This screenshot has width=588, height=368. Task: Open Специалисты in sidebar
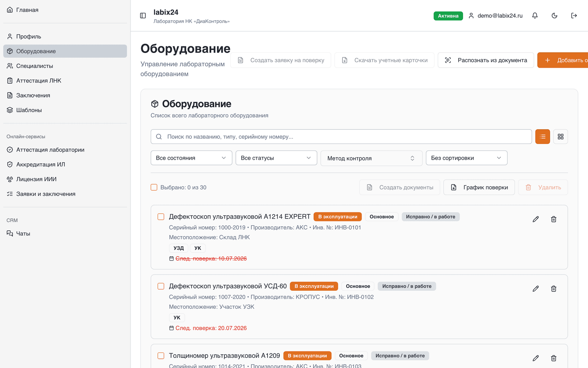coord(65,66)
